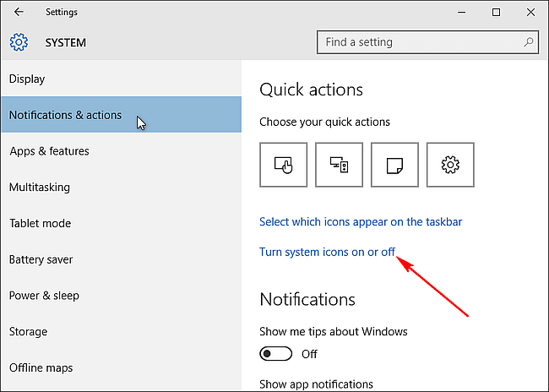
Task: Maximize the Settings window
Action: (x=496, y=13)
